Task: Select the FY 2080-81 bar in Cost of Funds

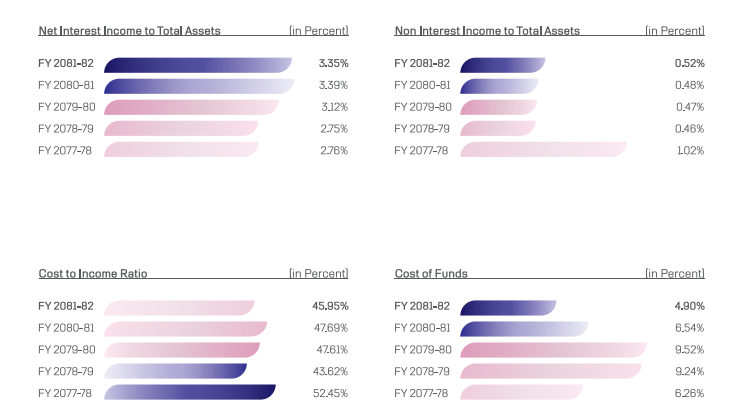Action: [524, 328]
